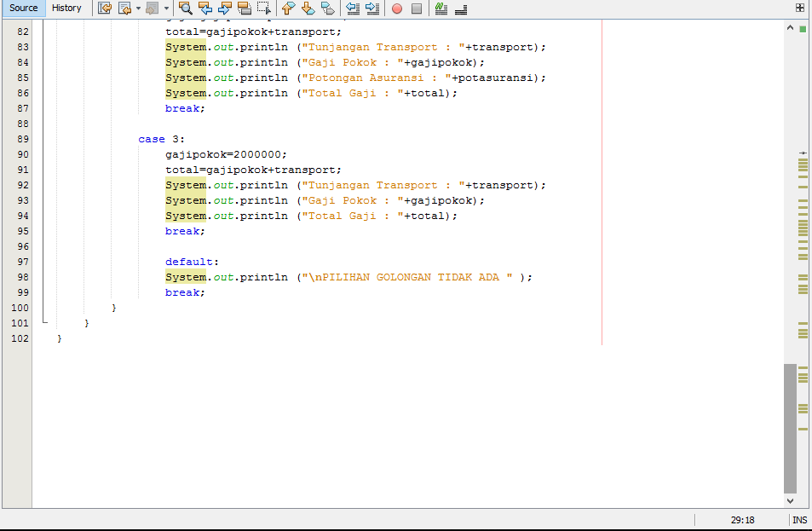The height and width of the screenshot is (531, 812).
Task: Shift the line left
Action: click(x=353, y=9)
